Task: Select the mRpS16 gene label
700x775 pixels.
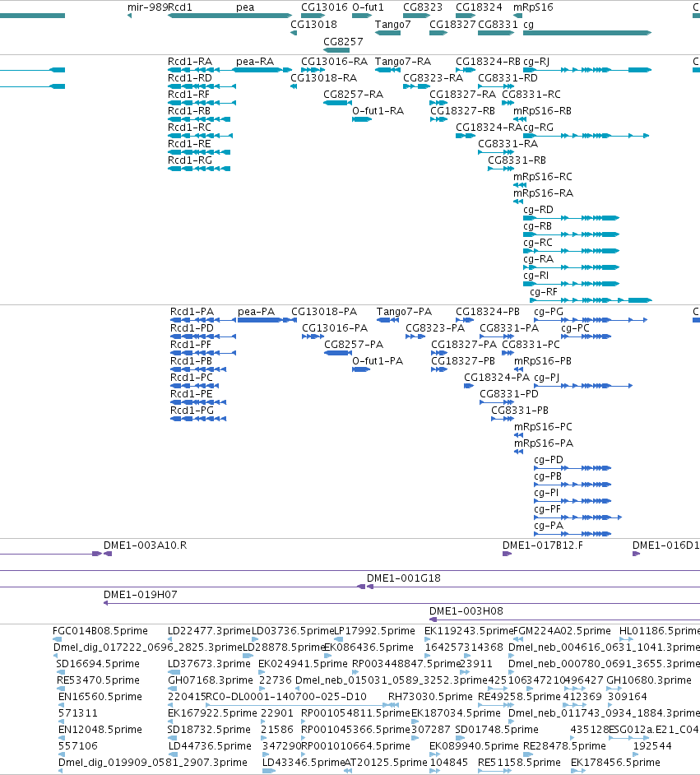Action: coord(533,7)
